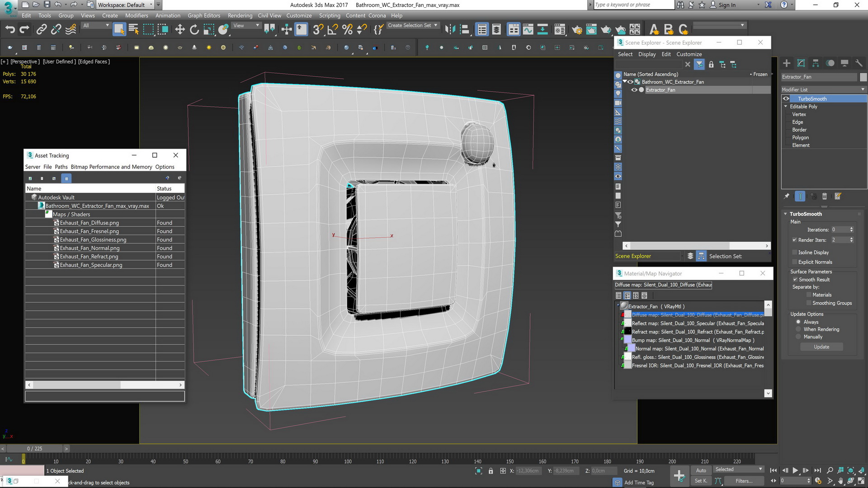This screenshot has height=488, width=868.
Task: Open the Workspace Default dropdown
Action: tap(125, 5)
